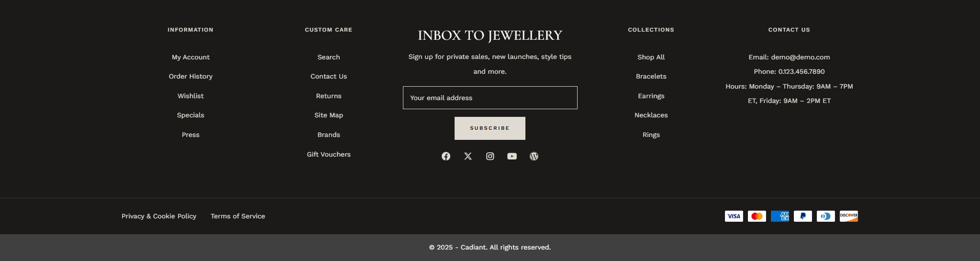Screen dimensions: 980x261
Task: Open the YouTube social icon
Action: pos(512,156)
